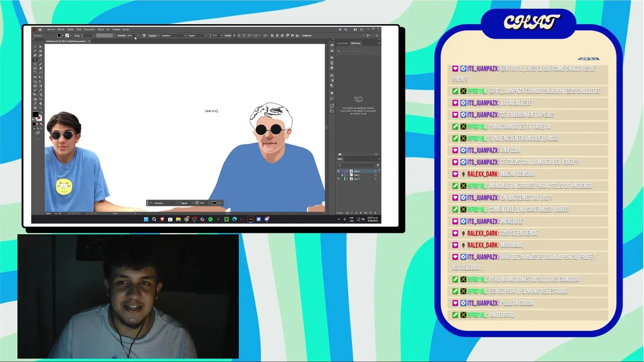Toggle visibility eye of Capa 3 layer
The height and width of the screenshot is (362, 644).
[339, 179]
